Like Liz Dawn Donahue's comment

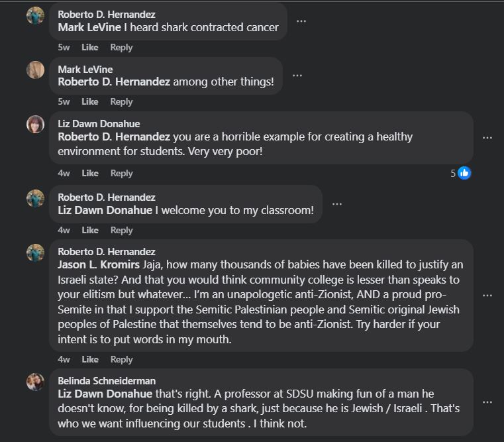(89, 173)
